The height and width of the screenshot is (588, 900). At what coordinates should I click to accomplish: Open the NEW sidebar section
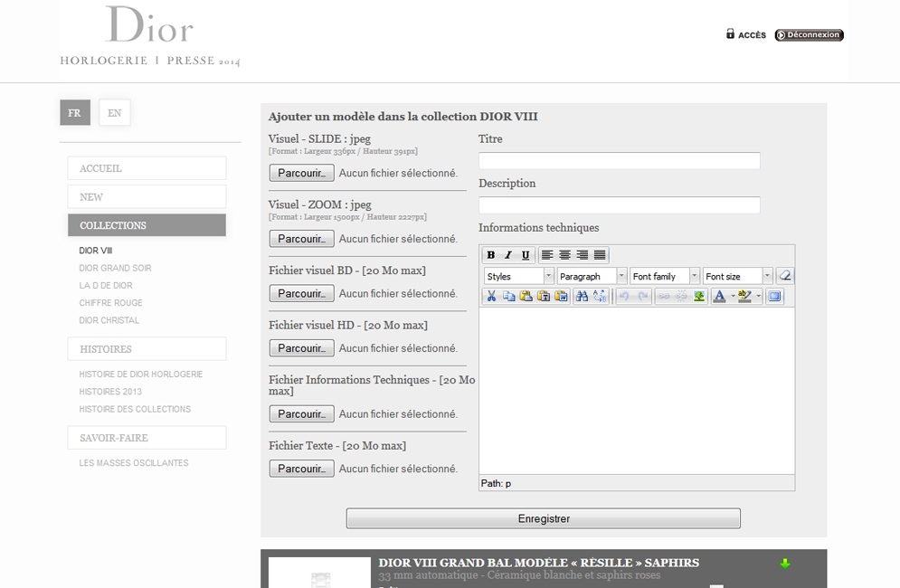point(147,197)
